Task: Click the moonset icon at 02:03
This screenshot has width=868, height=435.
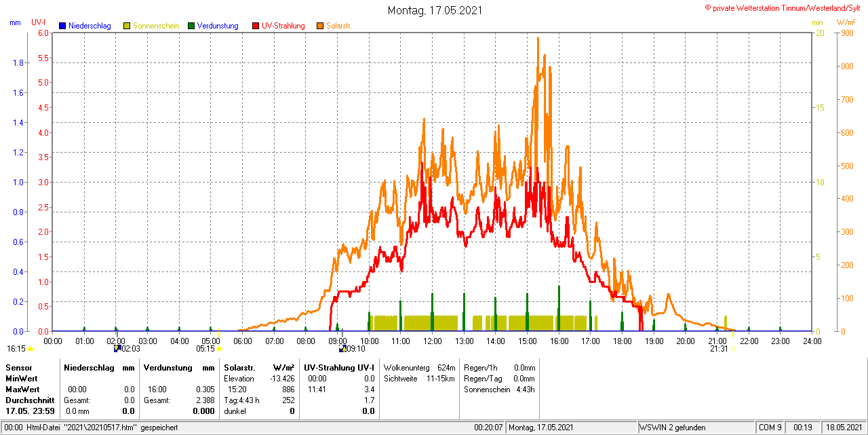Action: coord(117,348)
